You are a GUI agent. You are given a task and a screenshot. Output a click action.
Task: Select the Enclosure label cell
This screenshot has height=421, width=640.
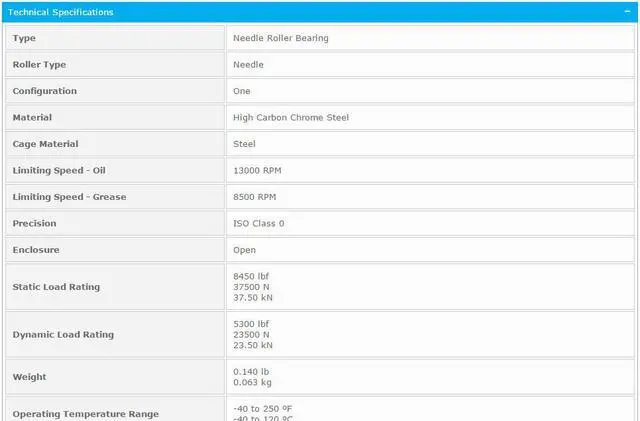36,250
